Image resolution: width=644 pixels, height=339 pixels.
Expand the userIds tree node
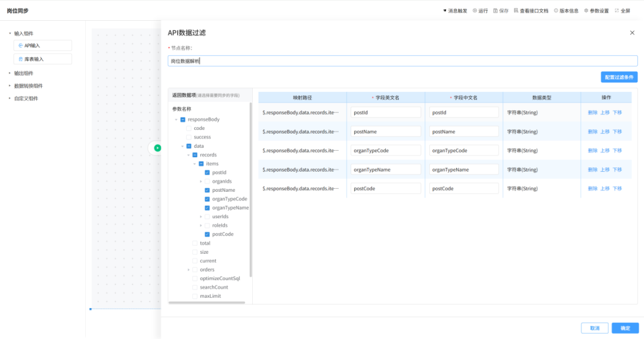click(201, 217)
